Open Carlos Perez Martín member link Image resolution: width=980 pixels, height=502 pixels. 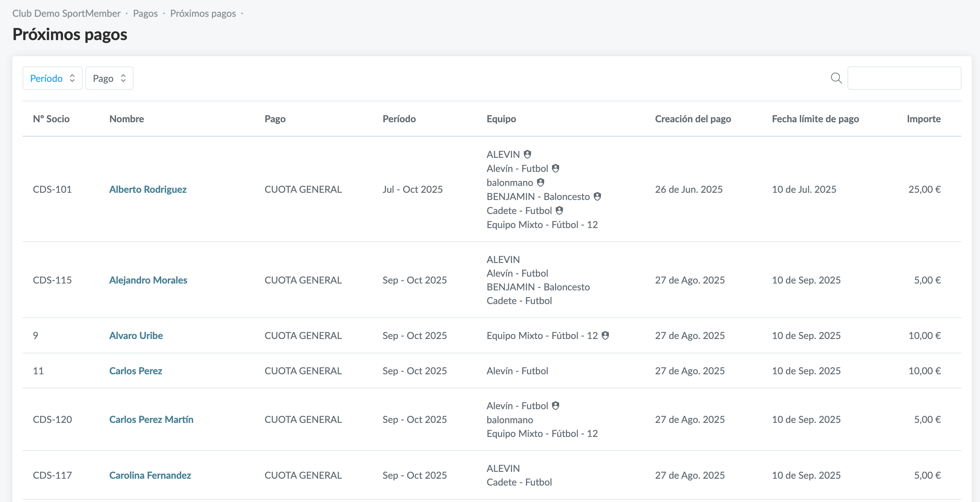point(151,419)
